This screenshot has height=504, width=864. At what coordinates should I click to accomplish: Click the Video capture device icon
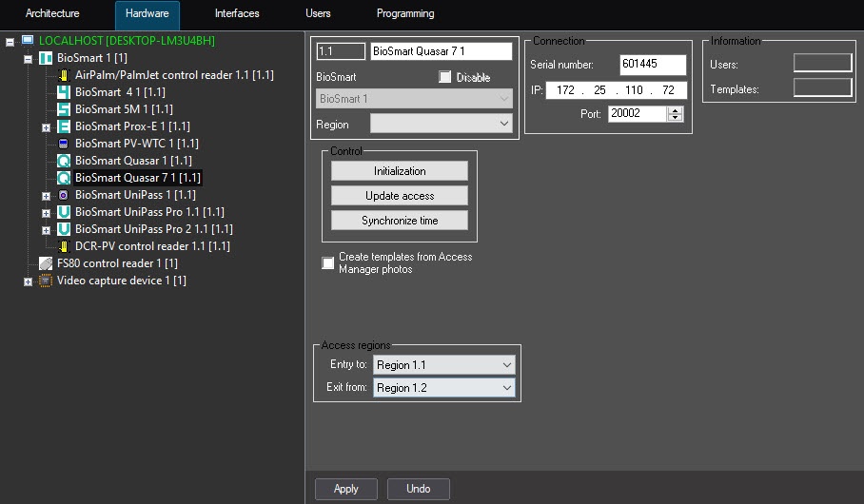46,281
